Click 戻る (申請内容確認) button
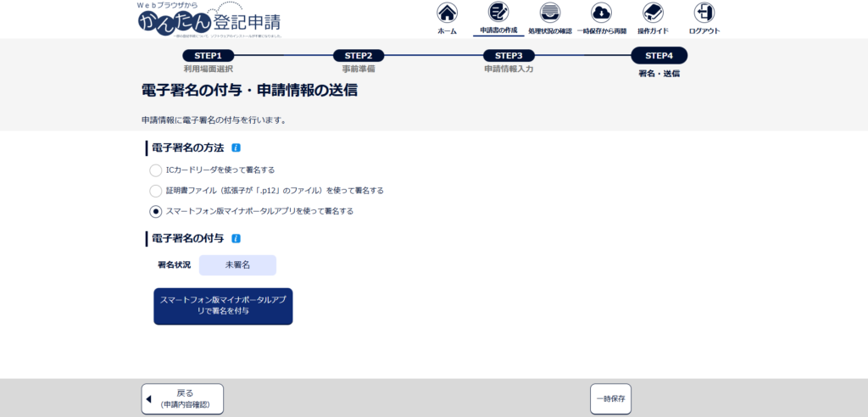Image resolution: width=868 pixels, height=417 pixels. (182, 398)
